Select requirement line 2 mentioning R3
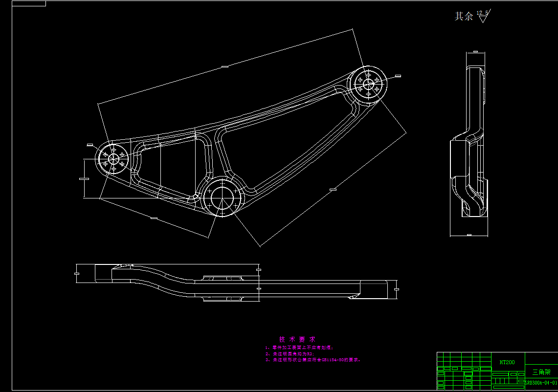 (290, 354)
